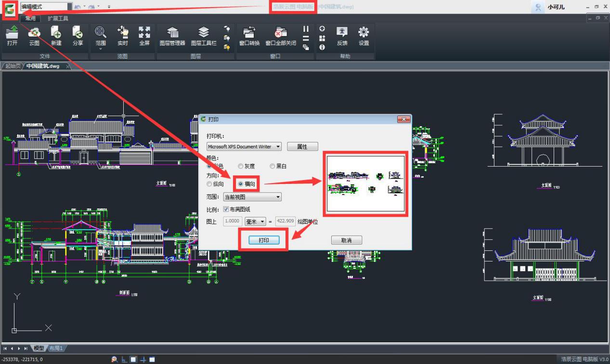This screenshot has width=610, height=364.
Task: Expand the Microsoft XPS printer dropdown
Action: [x=278, y=146]
